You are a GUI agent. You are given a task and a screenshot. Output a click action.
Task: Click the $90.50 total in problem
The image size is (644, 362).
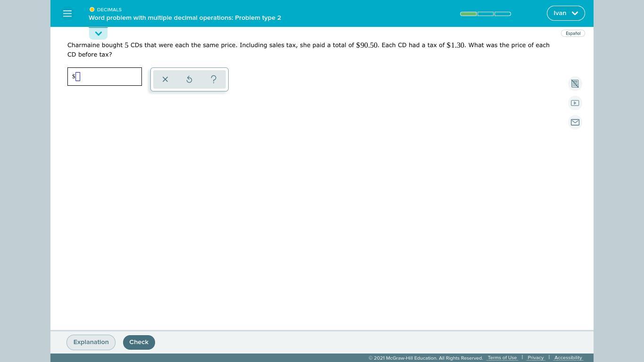coord(367,45)
